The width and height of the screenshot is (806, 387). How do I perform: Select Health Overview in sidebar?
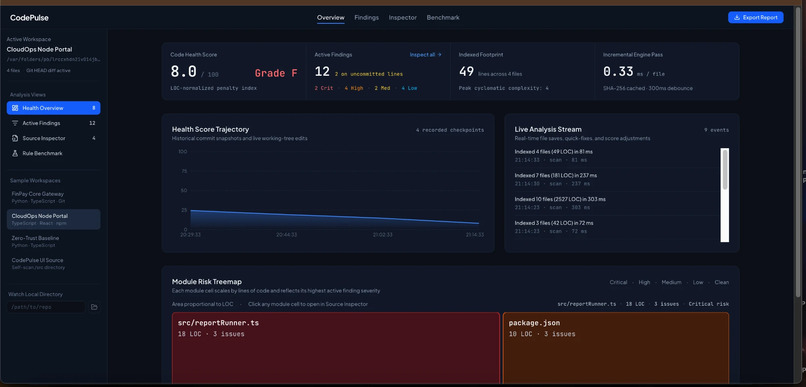[53, 108]
